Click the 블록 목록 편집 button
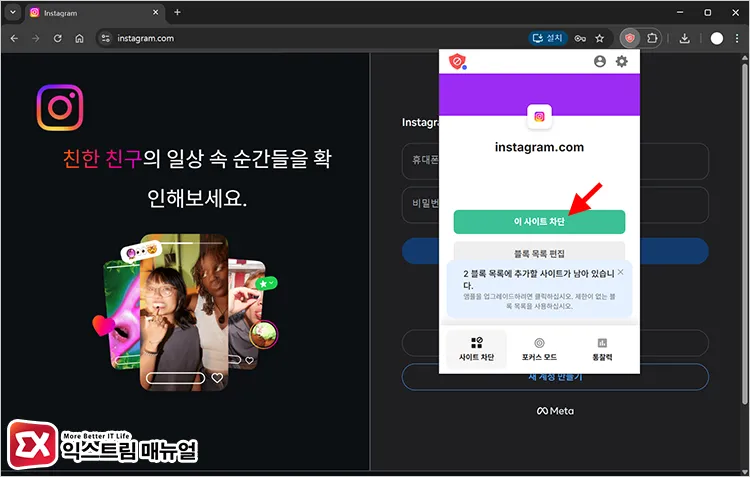 [x=539, y=253]
